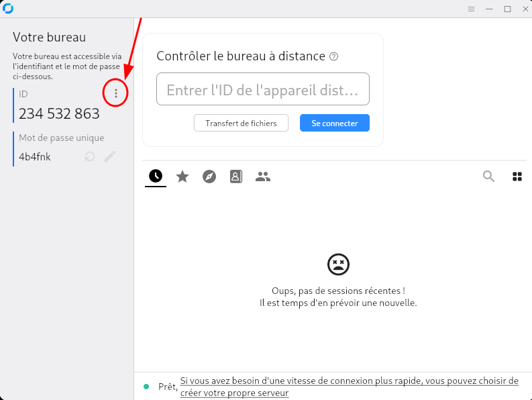Open the search icon for sessions
Viewport: 532px width, 400px height.
tap(488, 177)
